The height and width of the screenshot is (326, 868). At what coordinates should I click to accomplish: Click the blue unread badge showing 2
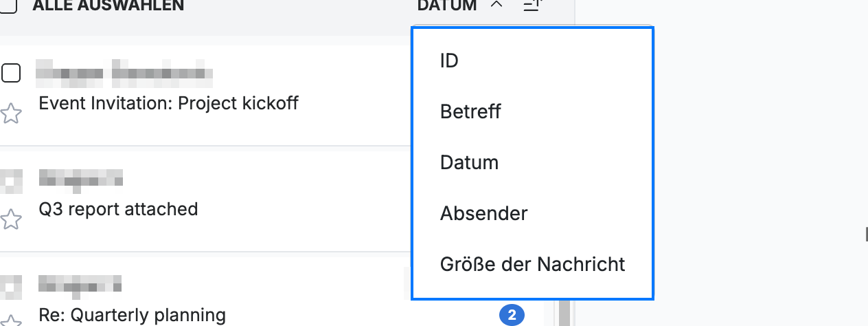point(512,316)
